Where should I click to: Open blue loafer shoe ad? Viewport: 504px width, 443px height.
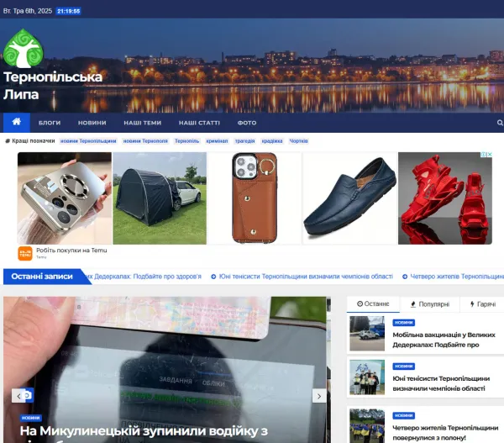(349, 198)
